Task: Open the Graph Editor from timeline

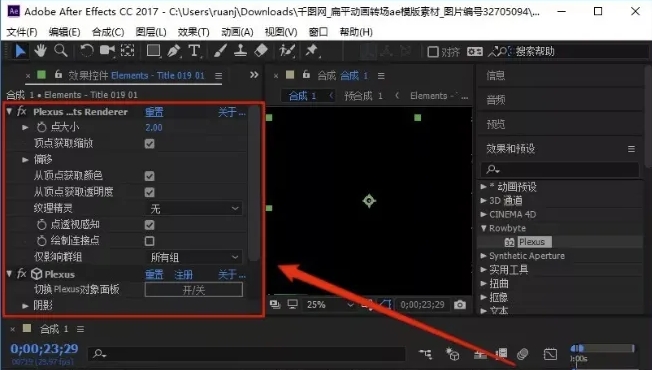Action: tap(550, 354)
